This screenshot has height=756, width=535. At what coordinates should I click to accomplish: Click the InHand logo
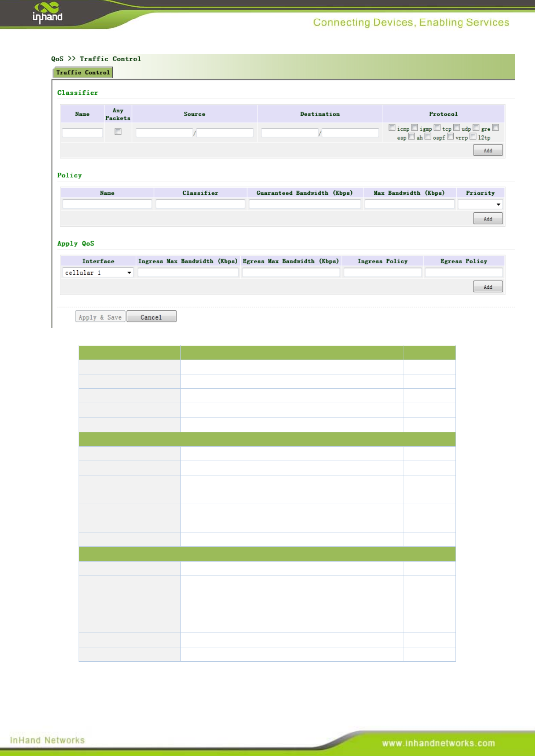[47, 13]
